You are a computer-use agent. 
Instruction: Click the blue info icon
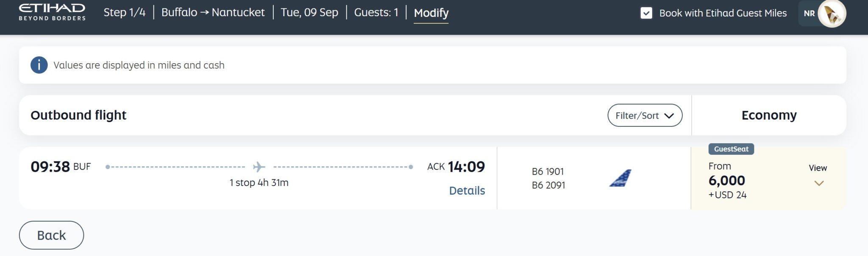point(39,65)
